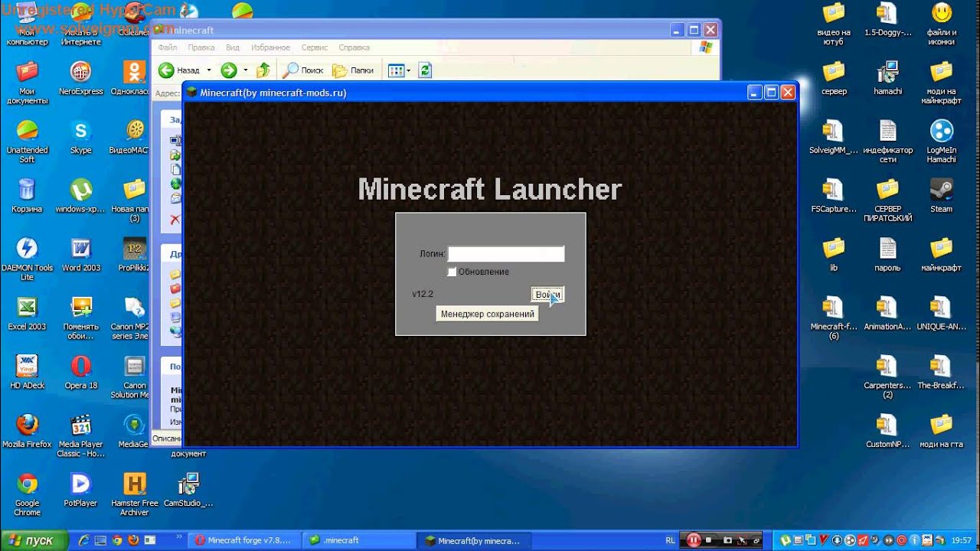Open the Правка menu in Explorer

pyautogui.click(x=201, y=47)
